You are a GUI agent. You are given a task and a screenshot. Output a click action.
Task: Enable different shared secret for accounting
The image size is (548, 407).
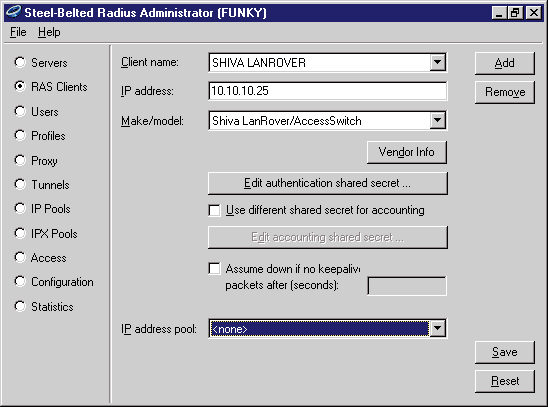[x=214, y=210]
